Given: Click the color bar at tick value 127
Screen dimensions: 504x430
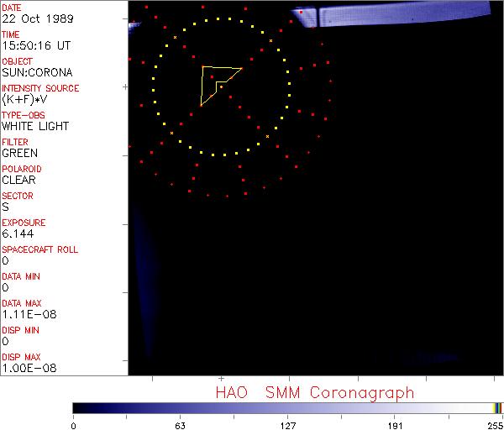Looking at the screenshot, I should click(287, 407).
